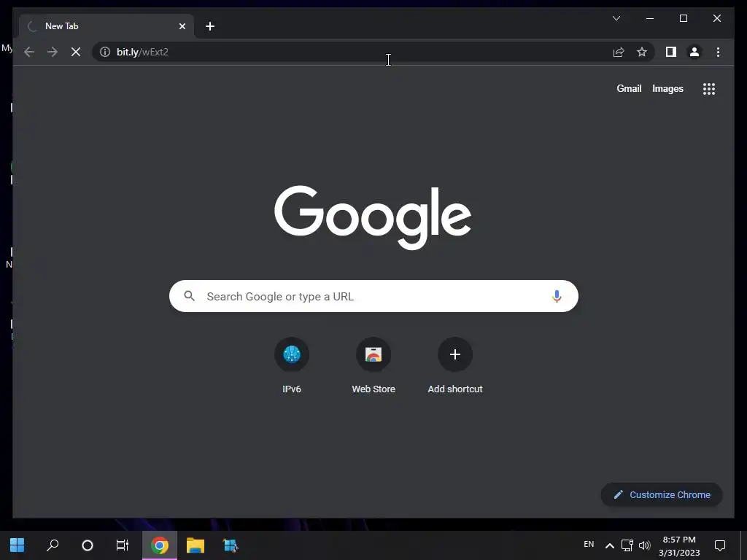Open the Google apps grid
The height and width of the screenshot is (560, 747).
pyautogui.click(x=709, y=89)
